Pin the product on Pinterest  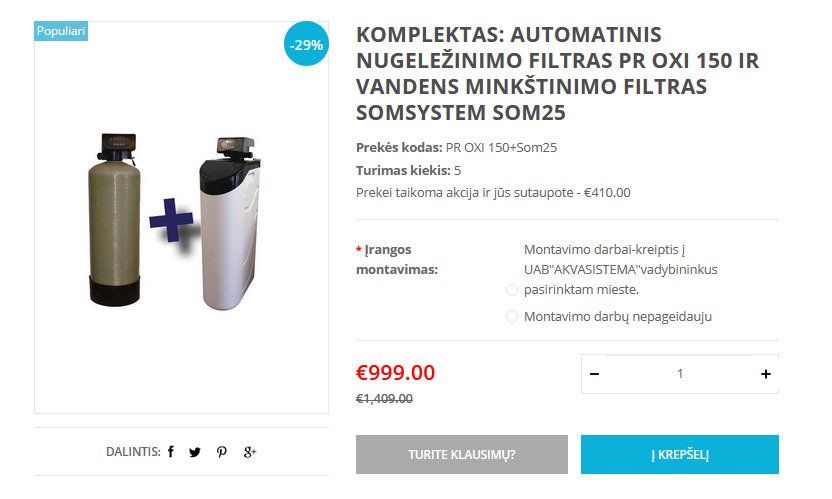click(x=222, y=452)
